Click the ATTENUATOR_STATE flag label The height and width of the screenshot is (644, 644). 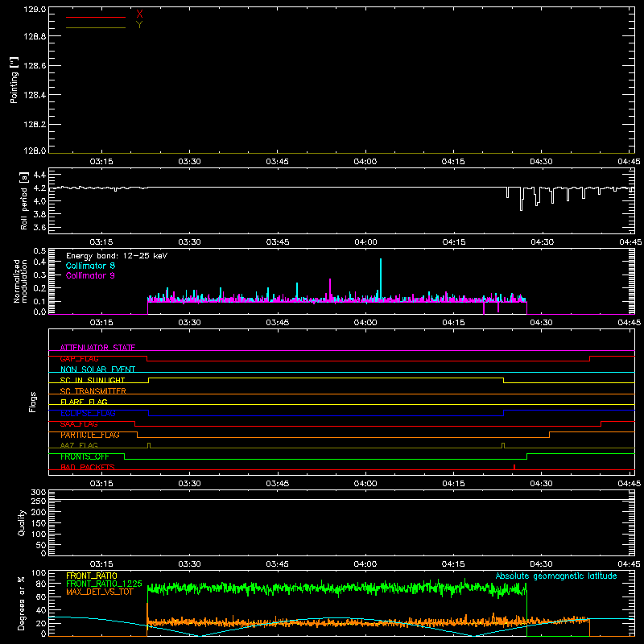click(x=97, y=348)
